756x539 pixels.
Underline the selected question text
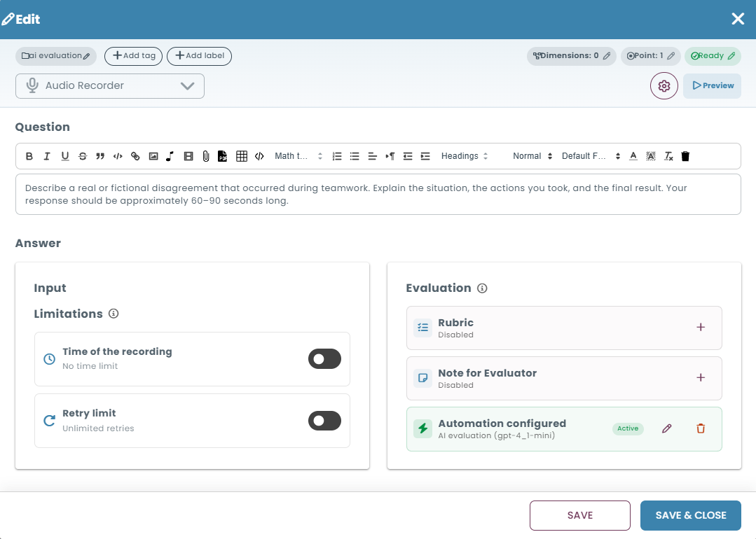point(64,156)
